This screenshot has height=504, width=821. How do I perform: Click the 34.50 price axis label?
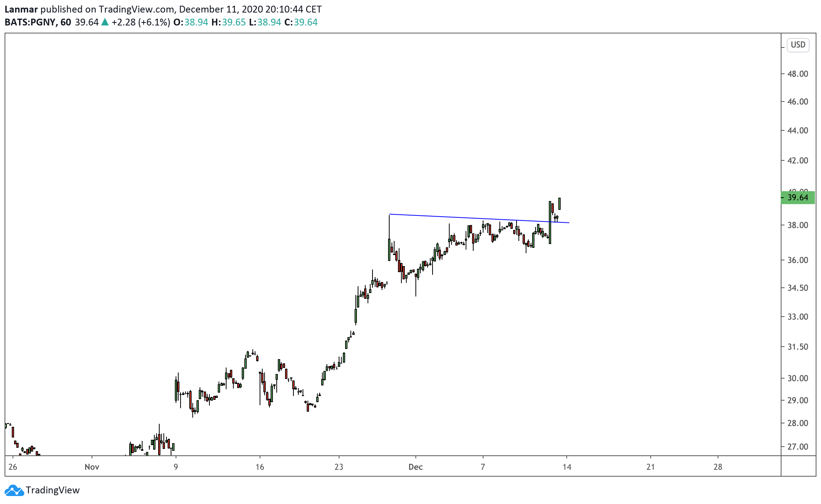click(x=798, y=288)
